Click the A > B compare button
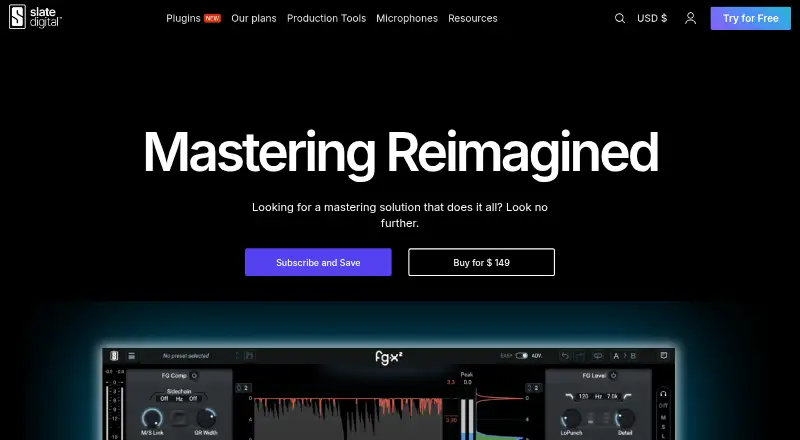 tap(626, 356)
